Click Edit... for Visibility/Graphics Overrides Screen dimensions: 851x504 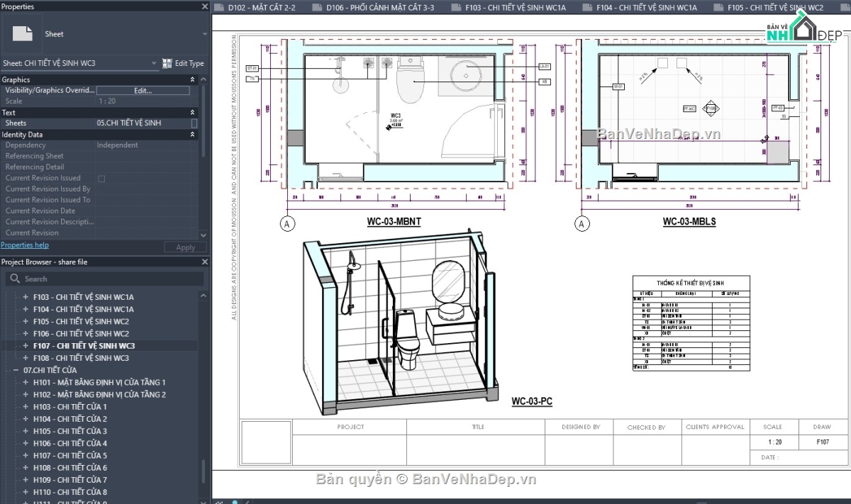pos(143,91)
